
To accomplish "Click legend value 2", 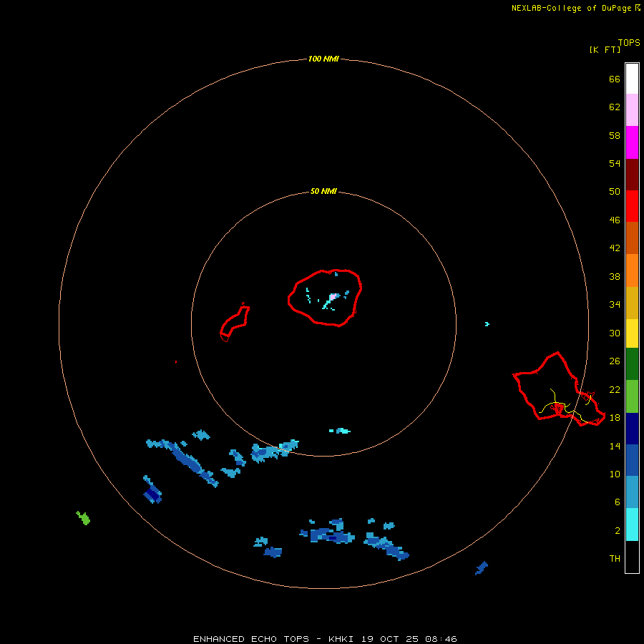I will click(x=618, y=531).
